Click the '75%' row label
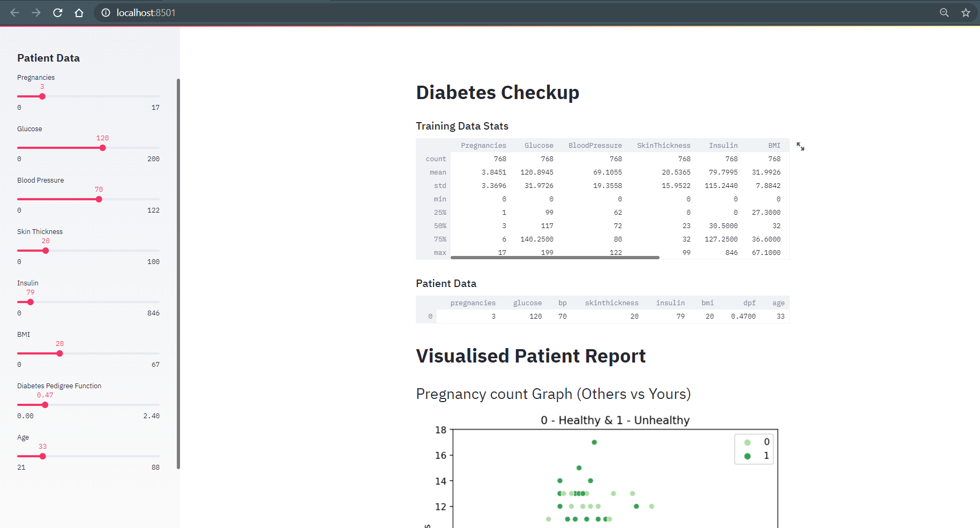The height and width of the screenshot is (528, 980). point(440,239)
